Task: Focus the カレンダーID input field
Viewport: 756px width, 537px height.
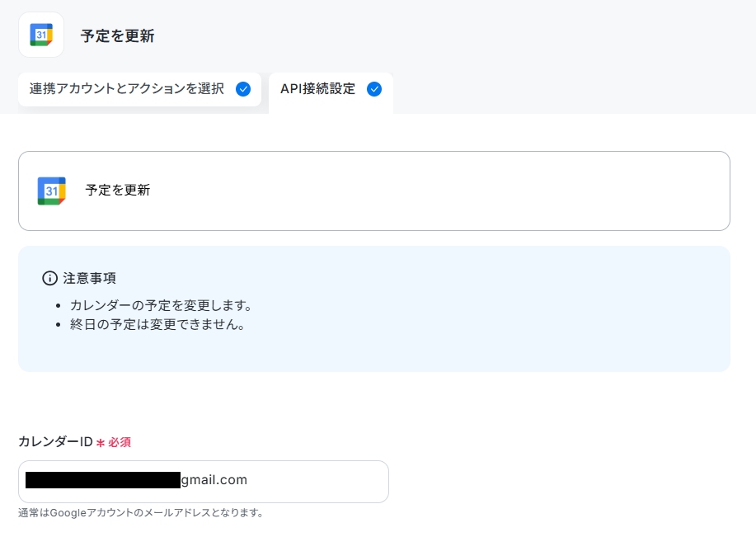Action: (204, 482)
